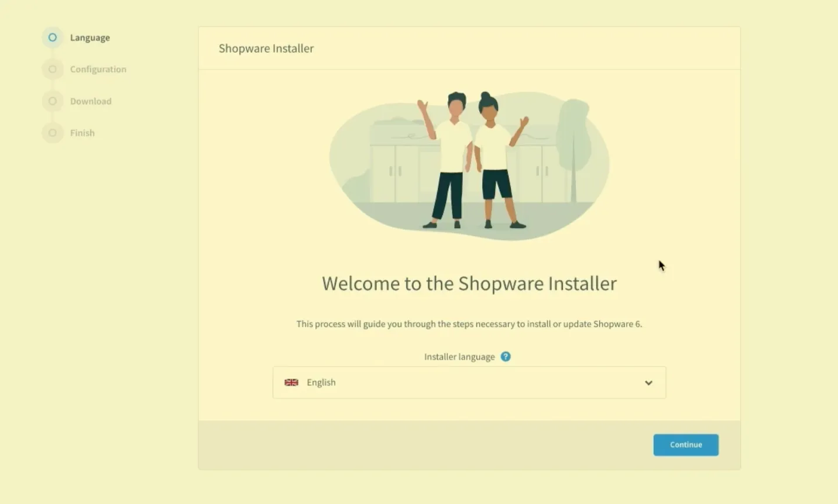838x504 pixels.
Task: Click the Finish step circle indicator
Action: pyautogui.click(x=53, y=133)
